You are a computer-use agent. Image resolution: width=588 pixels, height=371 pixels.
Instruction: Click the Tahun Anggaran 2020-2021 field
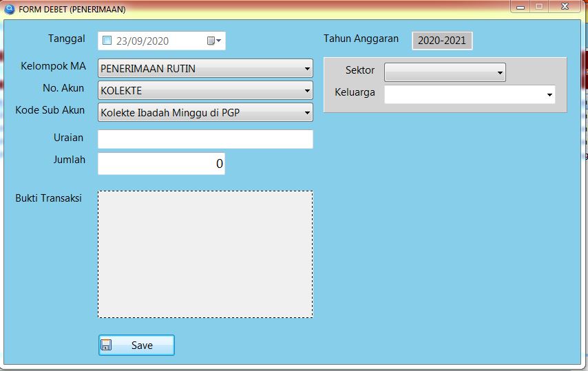pyautogui.click(x=442, y=41)
